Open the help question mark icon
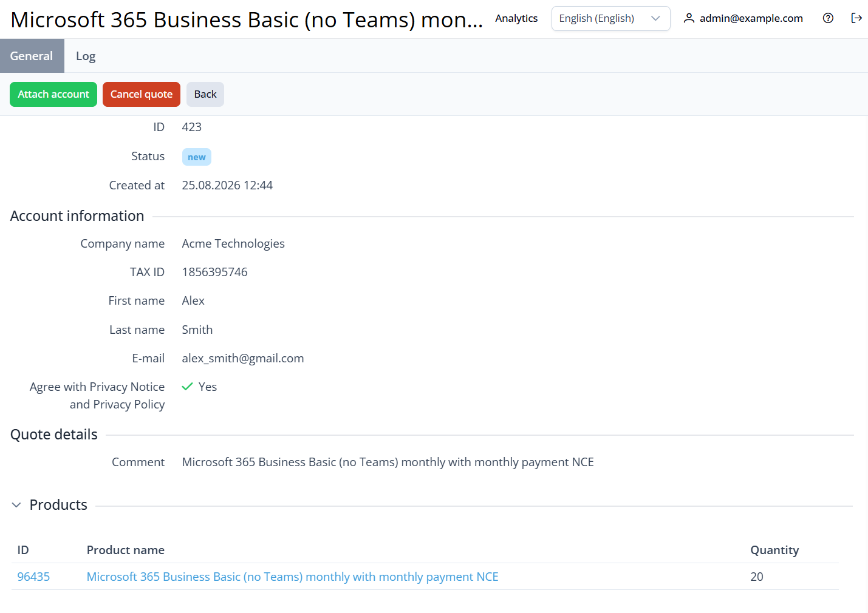Viewport: 868px width, 613px height. coord(828,18)
